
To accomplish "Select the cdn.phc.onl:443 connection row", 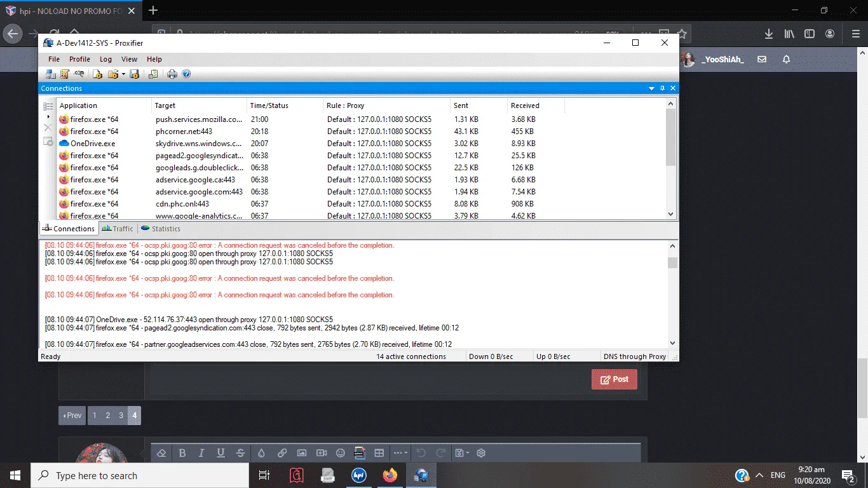I will coord(361,204).
